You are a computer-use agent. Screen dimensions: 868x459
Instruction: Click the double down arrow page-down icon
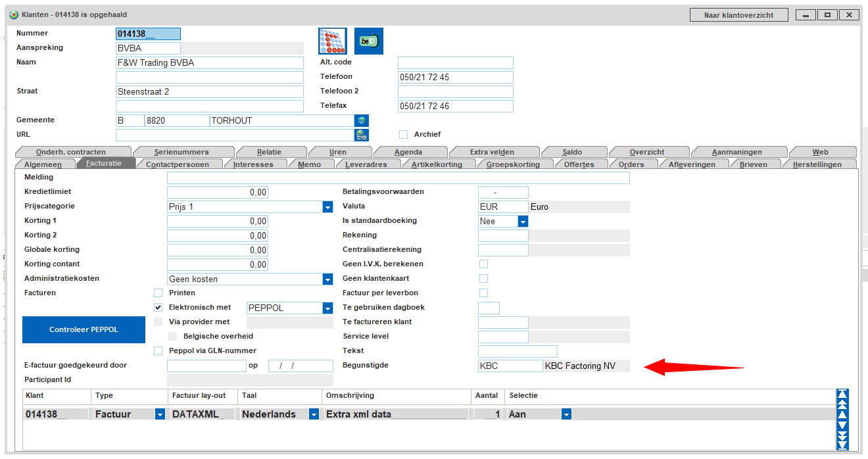click(x=842, y=435)
